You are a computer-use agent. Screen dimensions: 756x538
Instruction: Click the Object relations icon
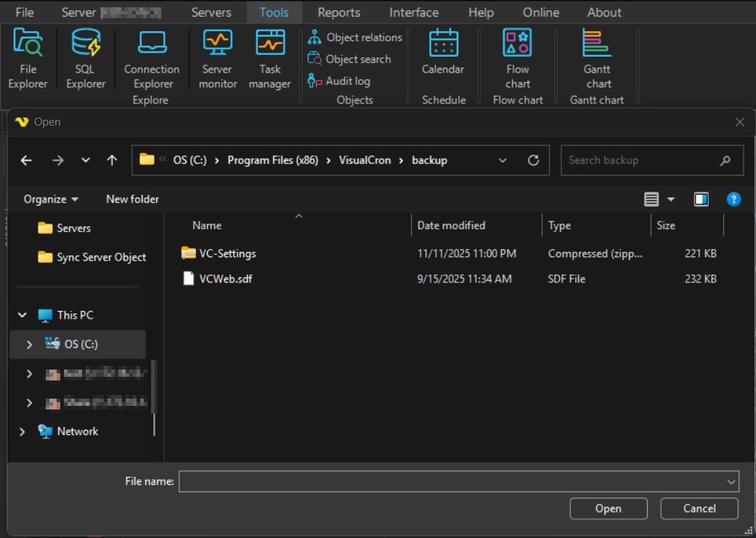coord(314,37)
